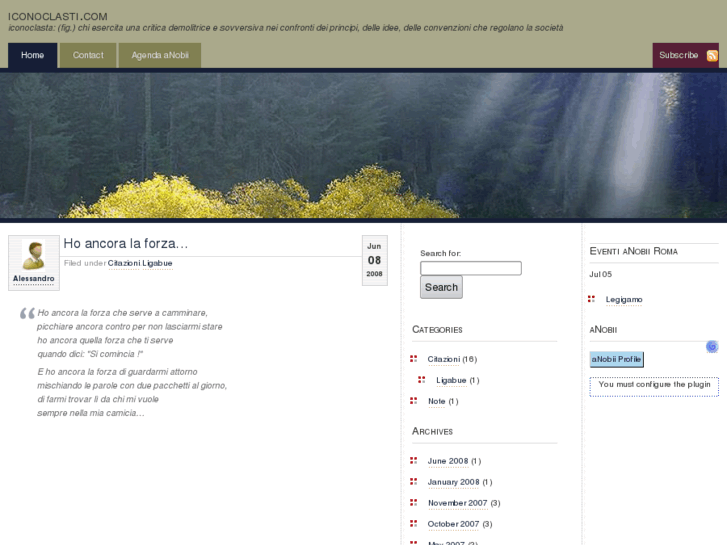
Task: Open the Citazioni category under post title
Action: coord(124,263)
